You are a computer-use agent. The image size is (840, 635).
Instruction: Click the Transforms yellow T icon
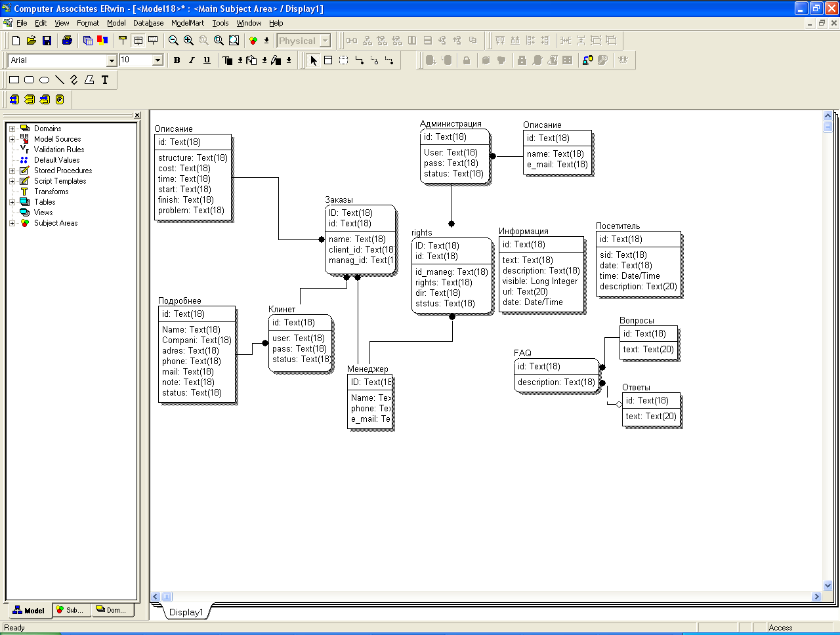coord(25,192)
